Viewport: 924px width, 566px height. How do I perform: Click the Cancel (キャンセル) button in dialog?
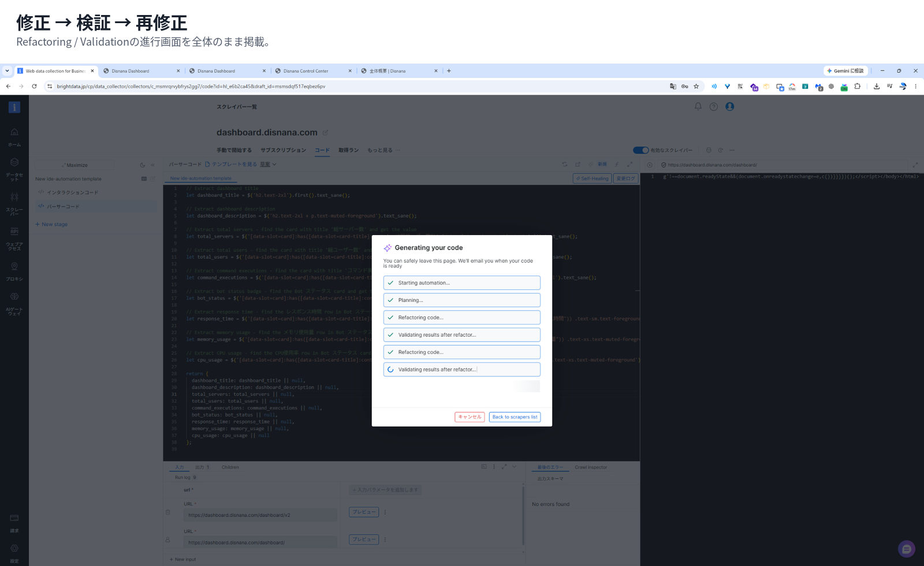(x=470, y=417)
